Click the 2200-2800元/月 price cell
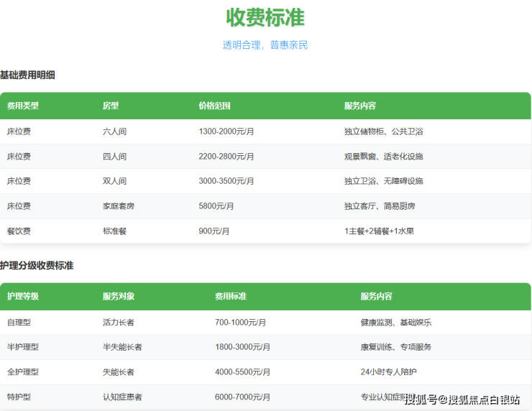 tap(226, 157)
